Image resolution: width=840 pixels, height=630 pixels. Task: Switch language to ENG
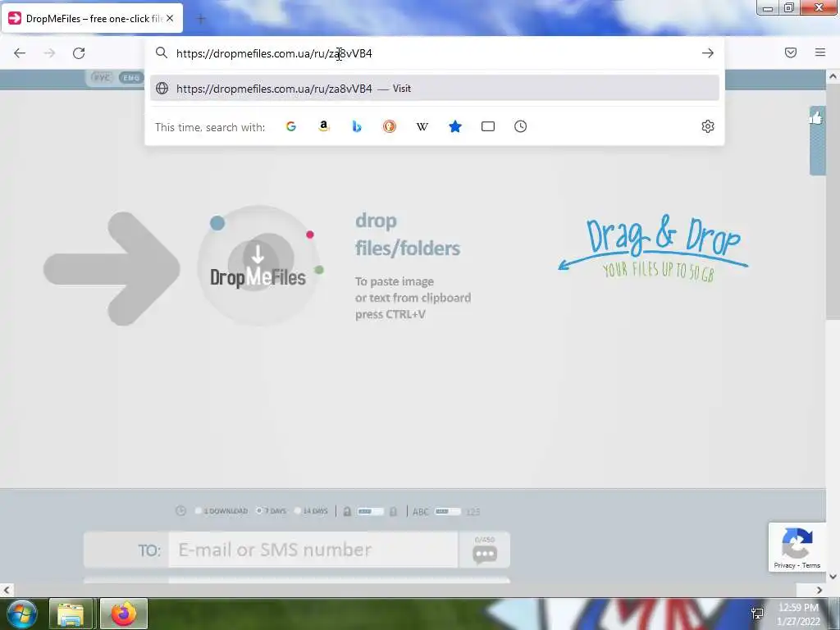[x=130, y=78]
